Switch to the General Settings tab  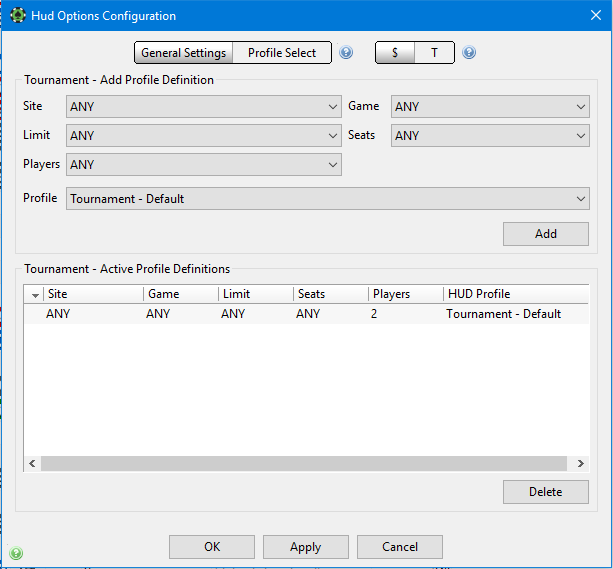(183, 52)
